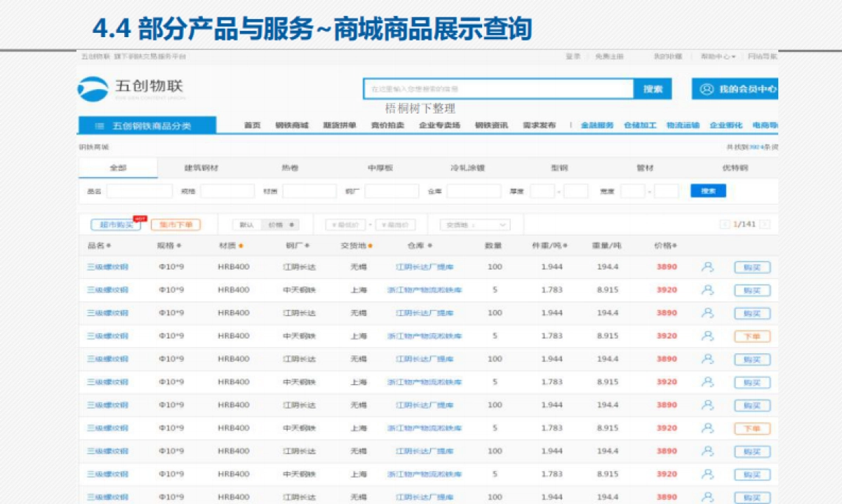Click the contact person icon in the first 3890 row
Screen dimensions: 842x504
coord(707,267)
